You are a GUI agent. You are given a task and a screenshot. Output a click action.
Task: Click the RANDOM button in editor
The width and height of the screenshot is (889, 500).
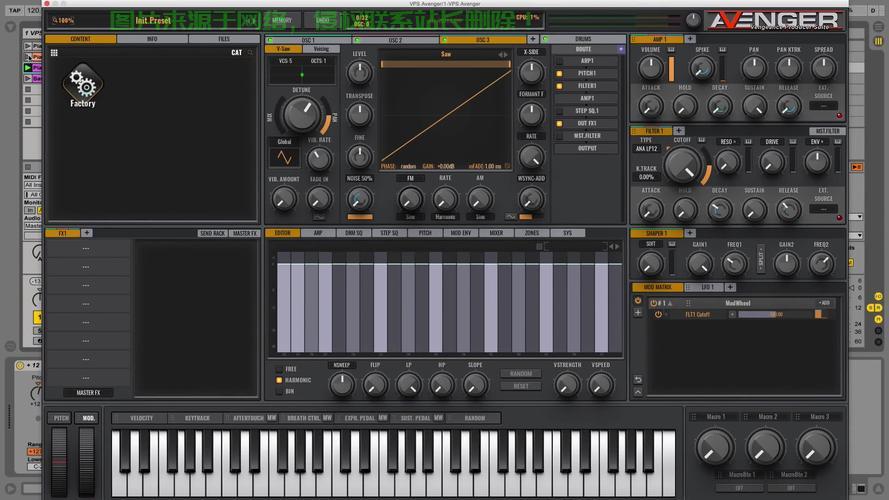[520, 374]
